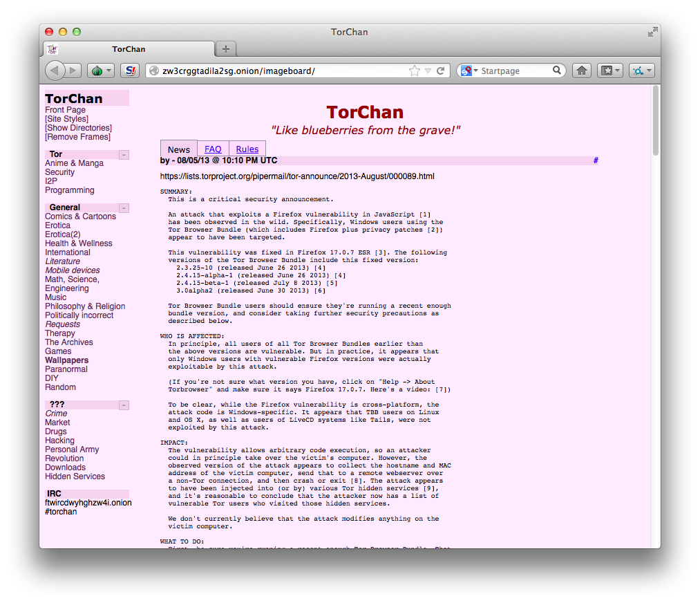
Task: Select the News tab
Action: (x=179, y=149)
